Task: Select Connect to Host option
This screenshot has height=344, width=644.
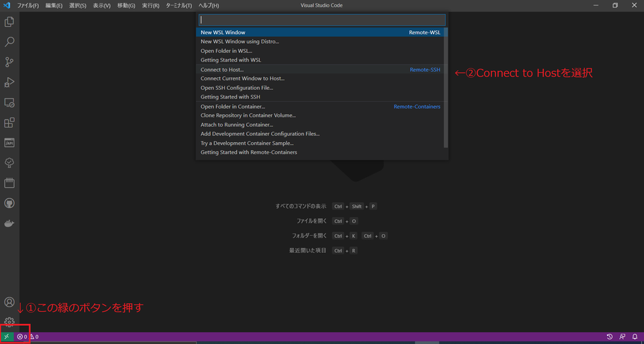Action: point(321,70)
